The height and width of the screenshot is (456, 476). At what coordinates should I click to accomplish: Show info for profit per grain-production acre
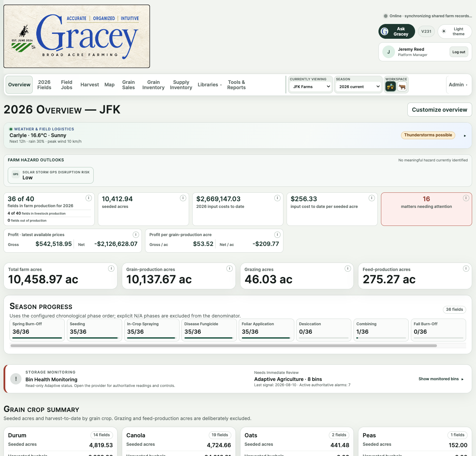coord(277,235)
